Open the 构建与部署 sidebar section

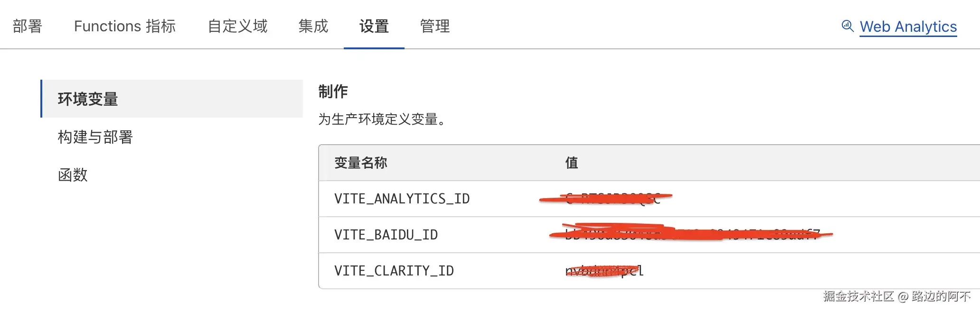pos(95,137)
